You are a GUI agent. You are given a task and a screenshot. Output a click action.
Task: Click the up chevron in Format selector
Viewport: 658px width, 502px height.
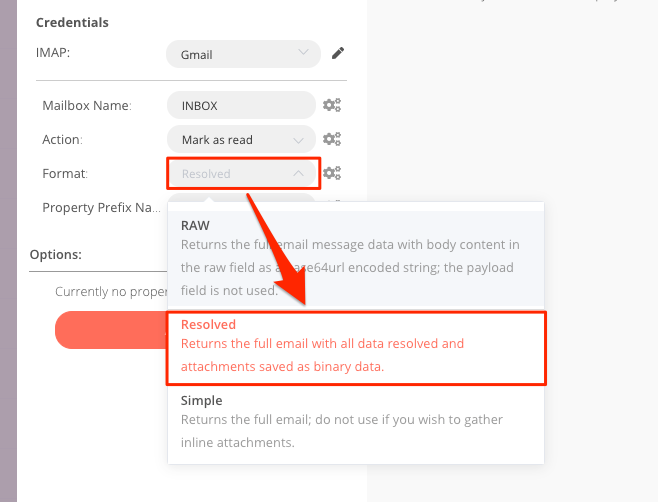click(x=298, y=173)
